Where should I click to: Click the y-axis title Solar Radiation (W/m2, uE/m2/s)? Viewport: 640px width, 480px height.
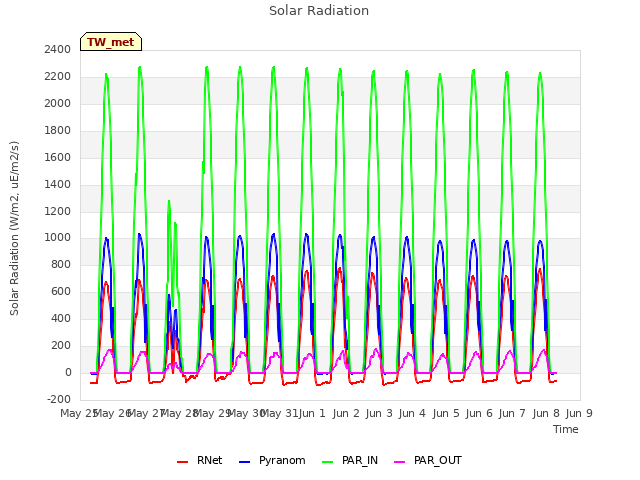14,228
